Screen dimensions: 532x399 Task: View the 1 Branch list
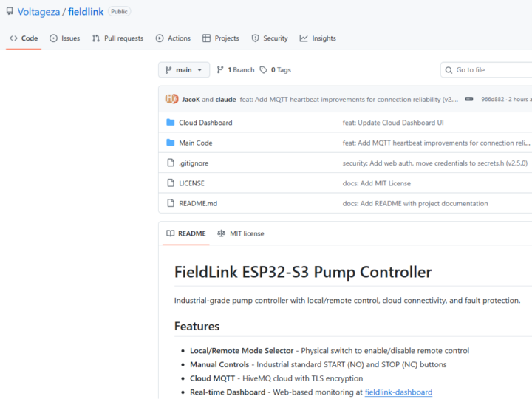(235, 70)
